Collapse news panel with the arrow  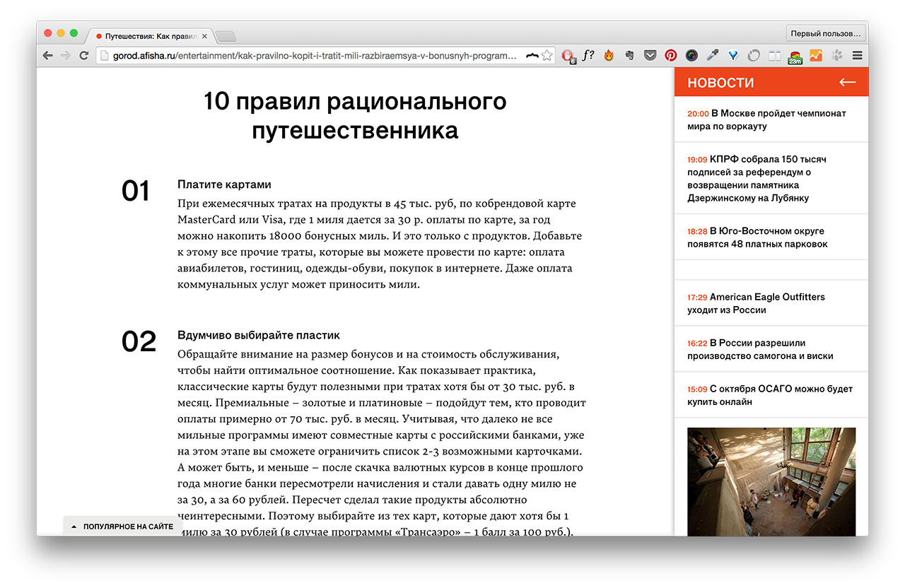pyautogui.click(x=847, y=83)
